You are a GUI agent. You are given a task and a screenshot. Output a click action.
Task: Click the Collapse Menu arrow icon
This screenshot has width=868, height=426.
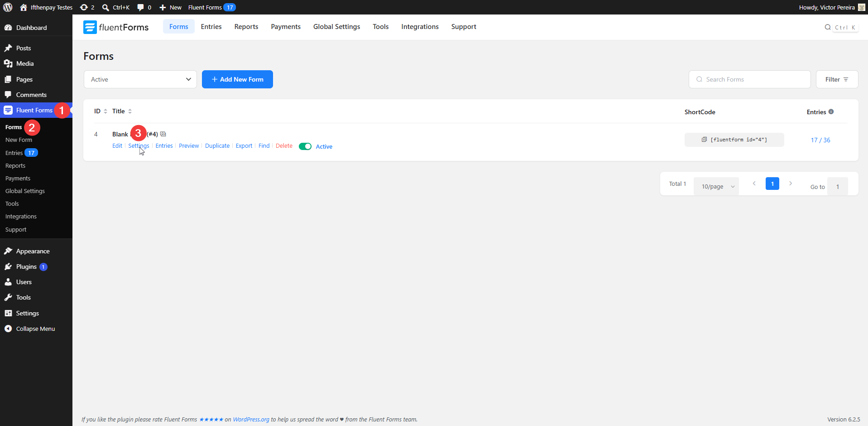click(8, 329)
